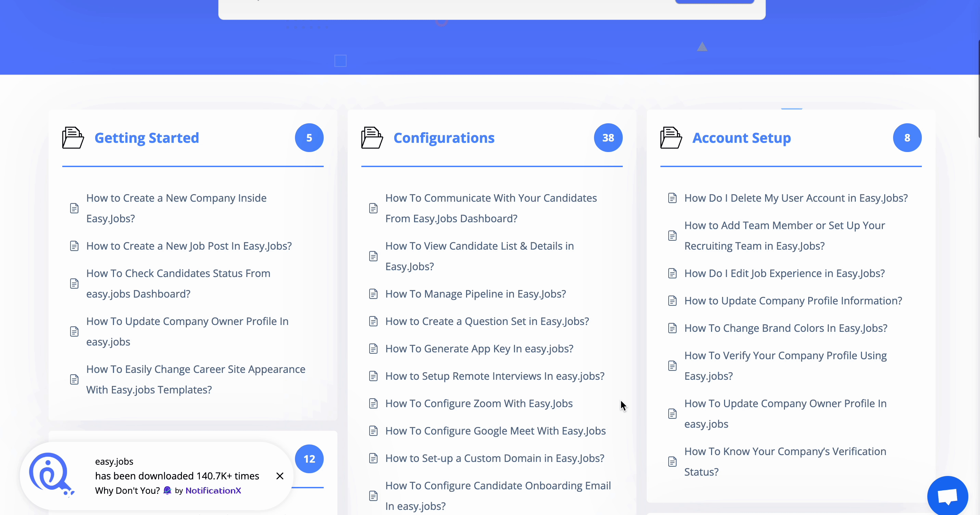Screen dimensions: 980x515
Task: Open 'How To Change Brand Colors' article
Action: [x=786, y=328]
